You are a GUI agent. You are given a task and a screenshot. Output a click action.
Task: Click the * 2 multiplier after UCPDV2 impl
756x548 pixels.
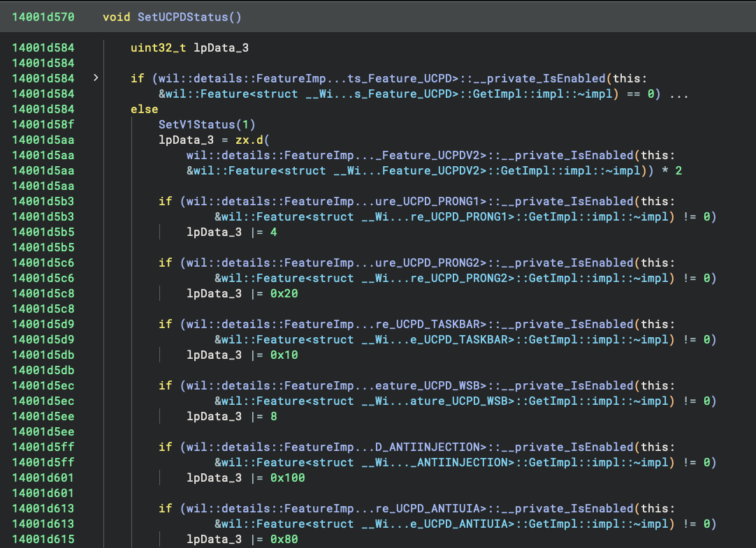[671, 170]
